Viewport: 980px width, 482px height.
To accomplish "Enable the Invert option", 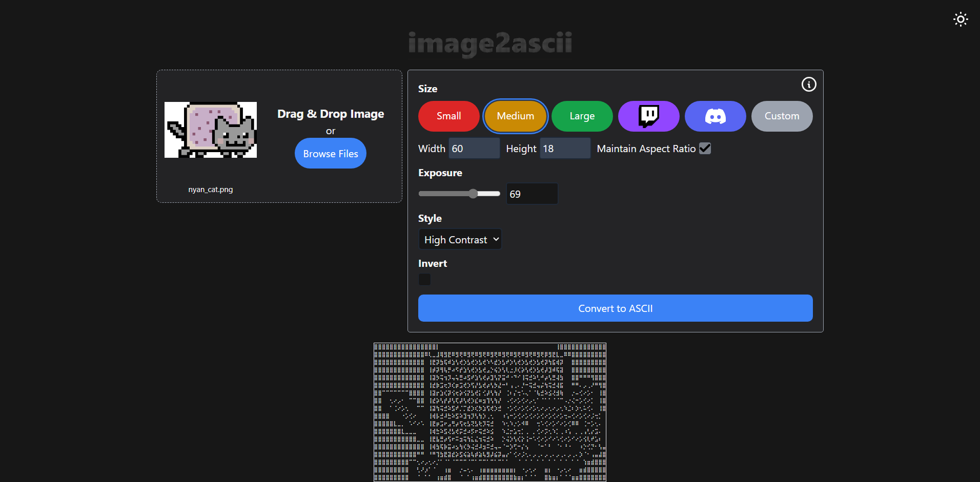I will pyautogui.click(x=424, y=279).
